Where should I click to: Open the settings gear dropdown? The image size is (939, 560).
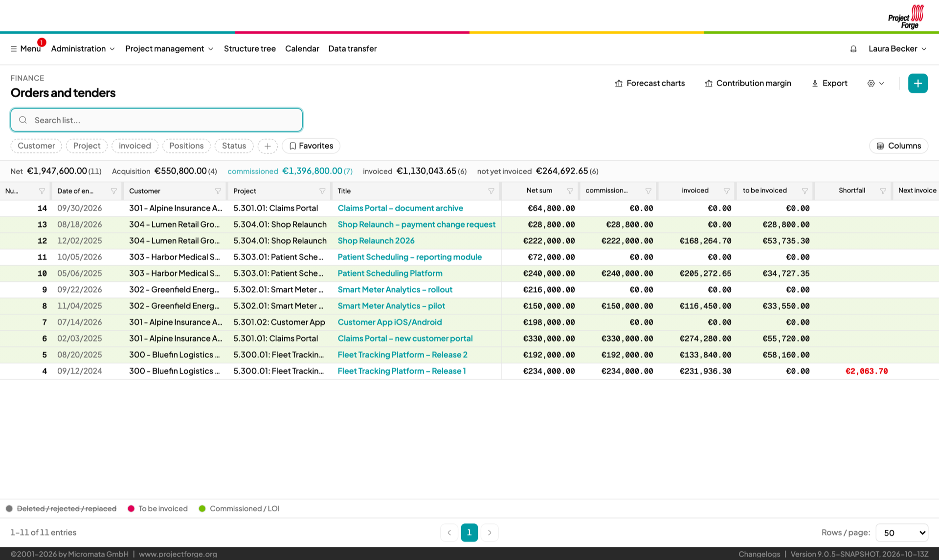click(x=875, y=83)
